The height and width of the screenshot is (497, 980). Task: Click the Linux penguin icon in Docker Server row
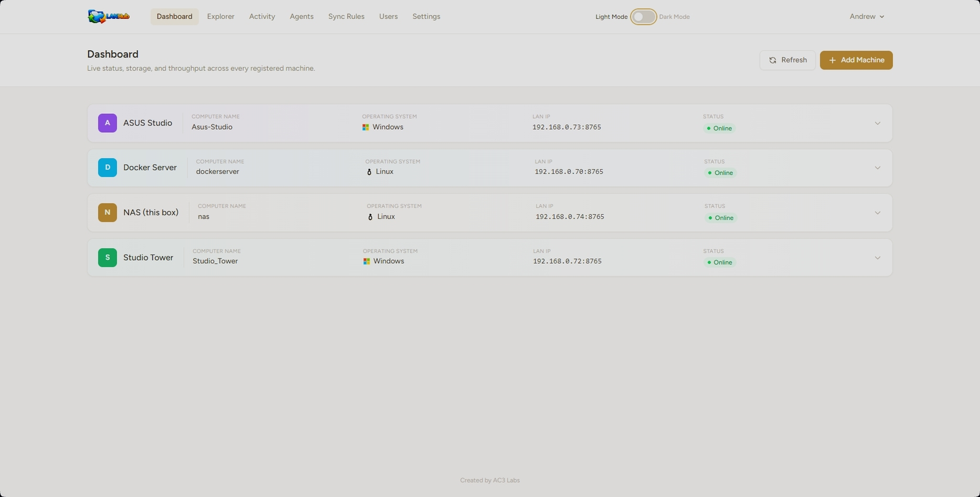(369, 172)
